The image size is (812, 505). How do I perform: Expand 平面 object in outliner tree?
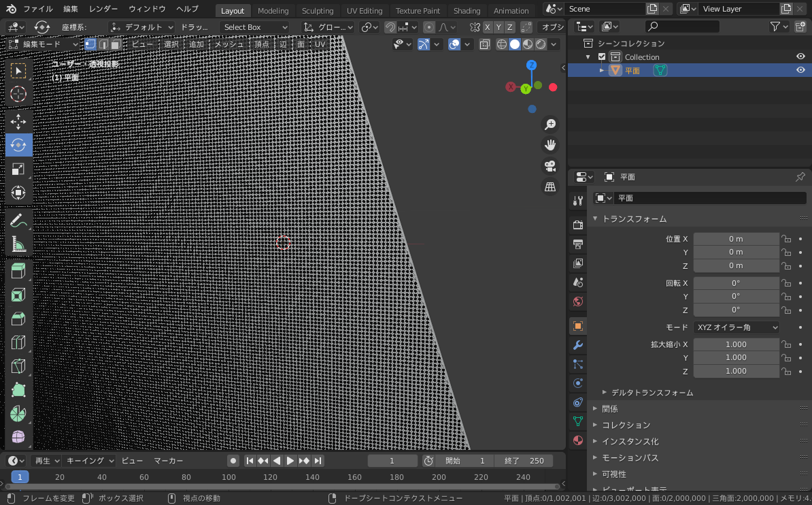pyautogui.click(x=602, y=70)
